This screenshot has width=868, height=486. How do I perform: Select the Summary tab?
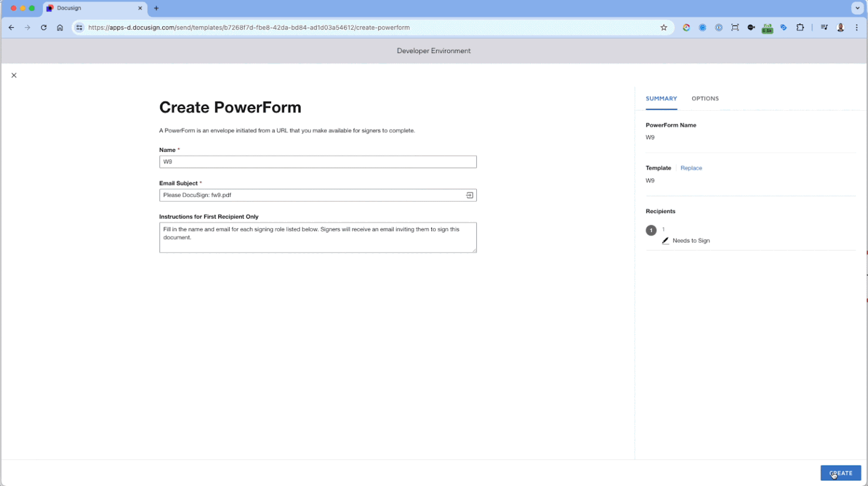(x=661, y=98)
